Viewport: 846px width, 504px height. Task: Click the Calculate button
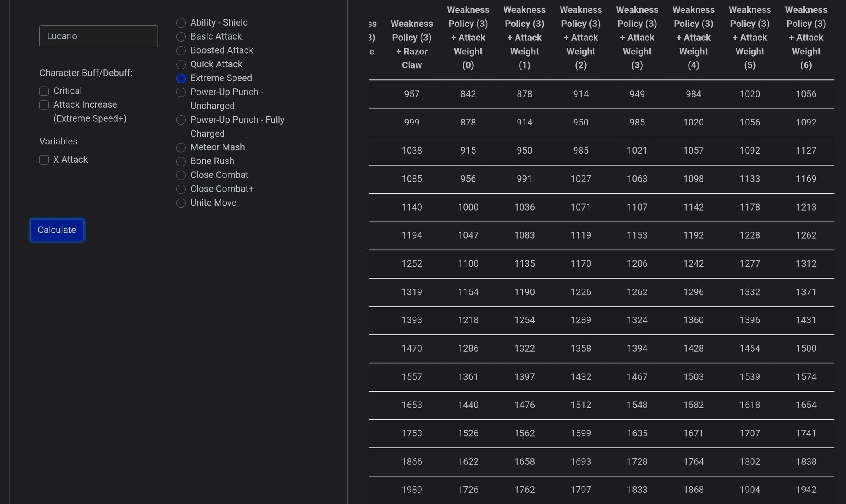tap(57, 230)
